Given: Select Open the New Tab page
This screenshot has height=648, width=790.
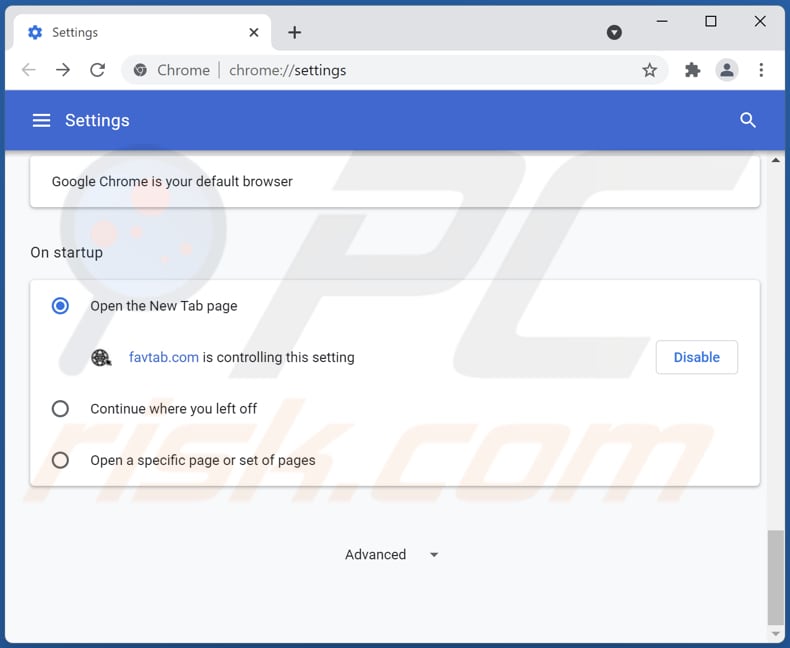Looking at the screenshot, I should [x=60, y=306].
